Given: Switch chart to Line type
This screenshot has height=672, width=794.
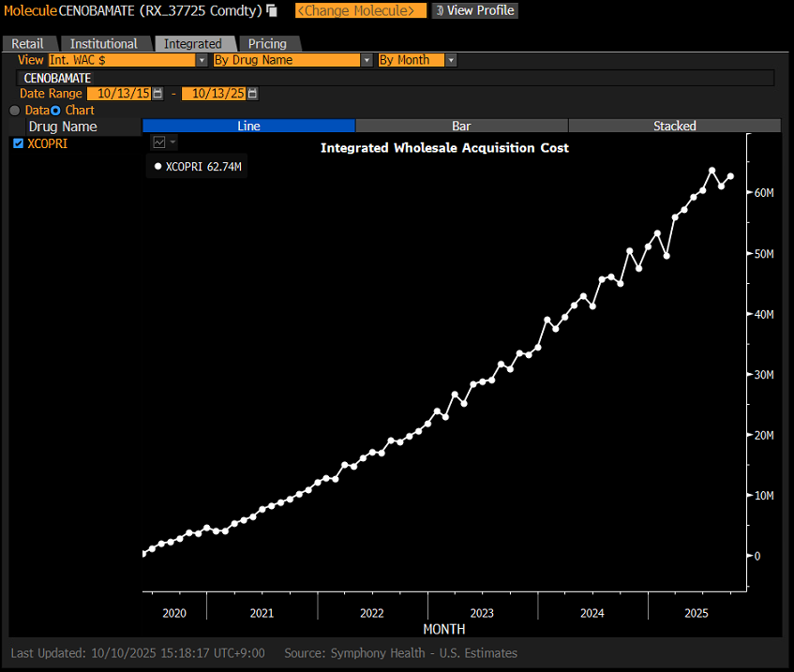Looking at the screenshot, I should 248,126.
